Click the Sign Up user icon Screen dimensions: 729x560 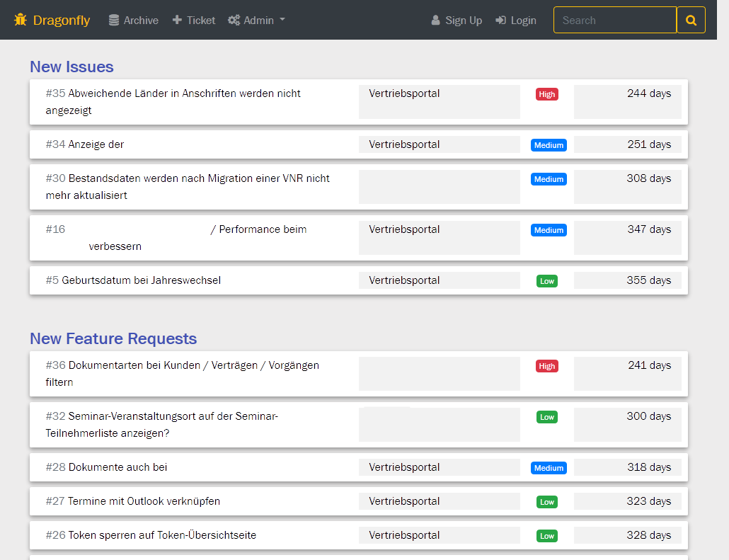pyautogui.click(x=436, y=21)
